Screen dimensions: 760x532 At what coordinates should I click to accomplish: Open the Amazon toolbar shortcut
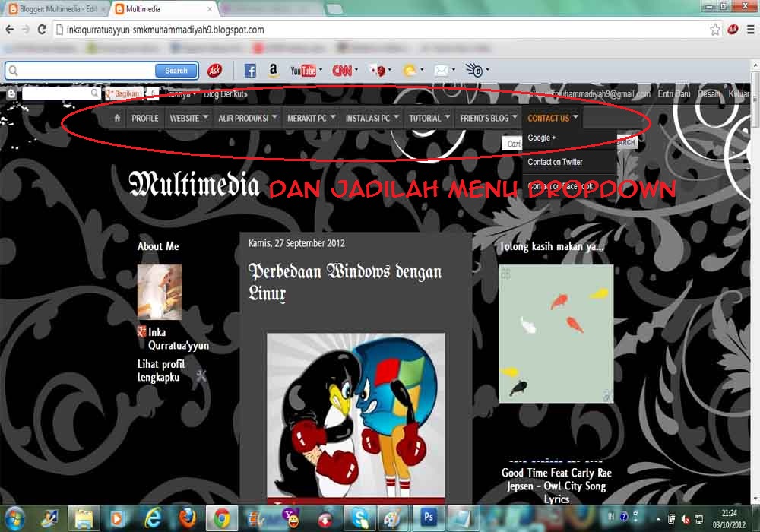[x=274, y=71]
